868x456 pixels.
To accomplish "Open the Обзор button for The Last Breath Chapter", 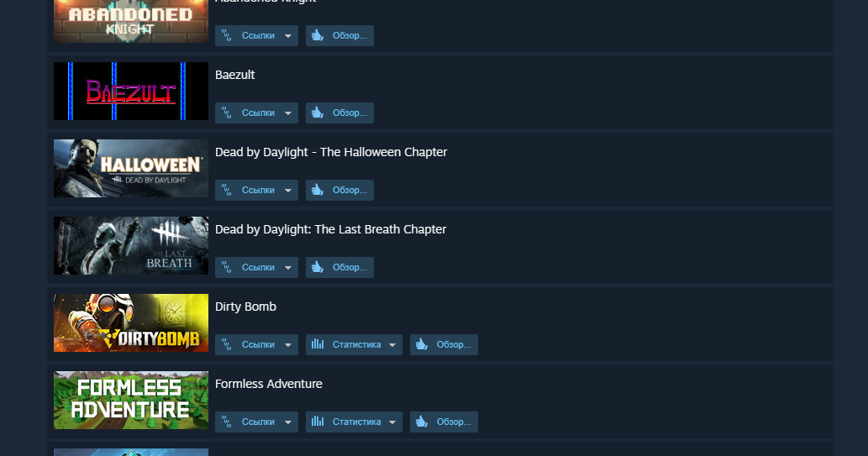I will (x=340, y=268).
